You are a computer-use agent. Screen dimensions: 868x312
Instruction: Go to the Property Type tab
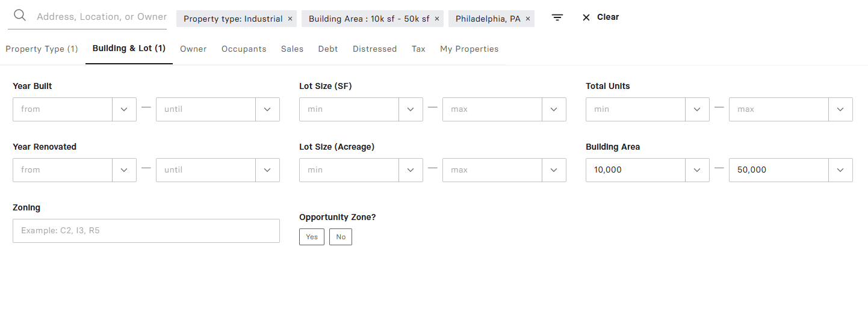tap(42, 49)
